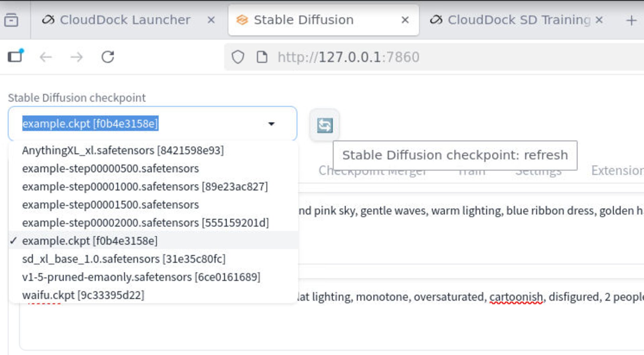Image resolution: width=644 pixels, height=355 pixels.
Task: Click the page info icon beside URL
Action: tap(262, 57)
